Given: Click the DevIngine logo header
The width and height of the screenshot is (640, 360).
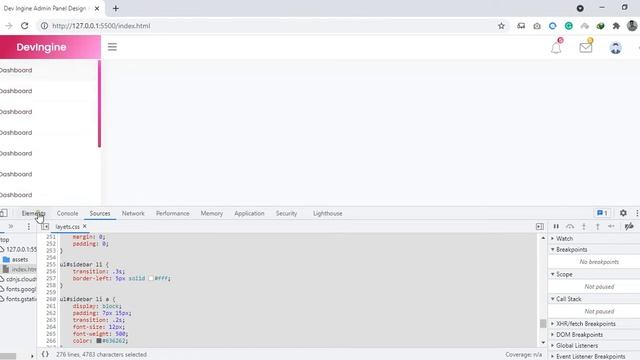Looking at the screenshot, I should pyautogui.click(x=42, y=47).
